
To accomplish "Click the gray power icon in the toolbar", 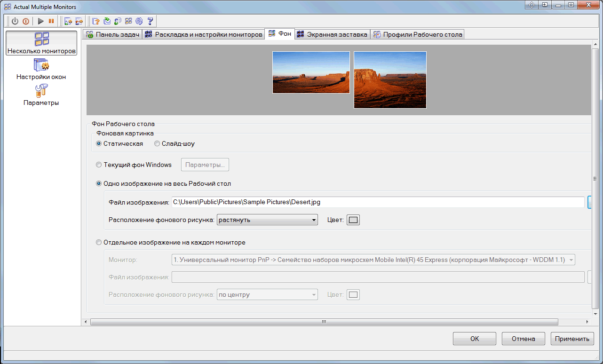I will [15, 21].
